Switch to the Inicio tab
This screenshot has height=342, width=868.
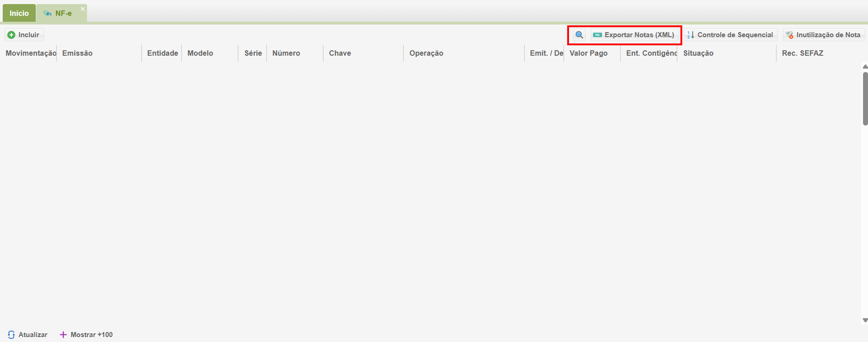coord(19,13)
